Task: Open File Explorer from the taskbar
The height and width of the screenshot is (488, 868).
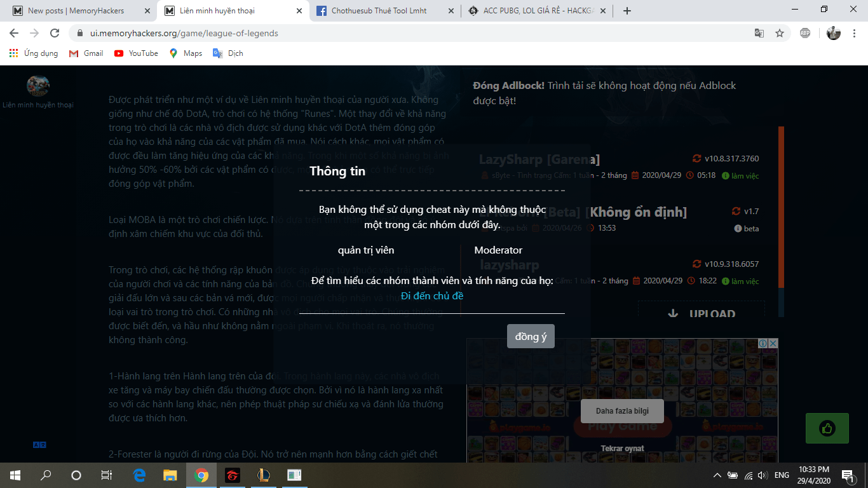Action: point(170,475)
